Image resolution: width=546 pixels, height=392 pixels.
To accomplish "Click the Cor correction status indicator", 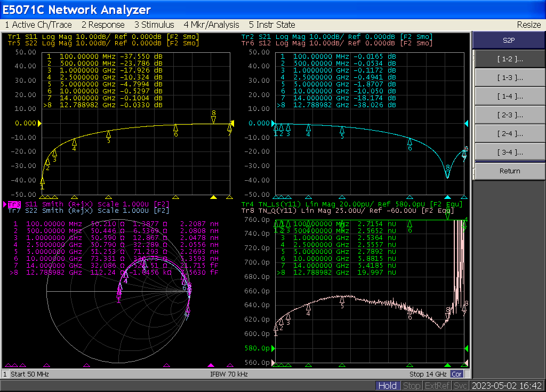I will [x=457, y=374].
